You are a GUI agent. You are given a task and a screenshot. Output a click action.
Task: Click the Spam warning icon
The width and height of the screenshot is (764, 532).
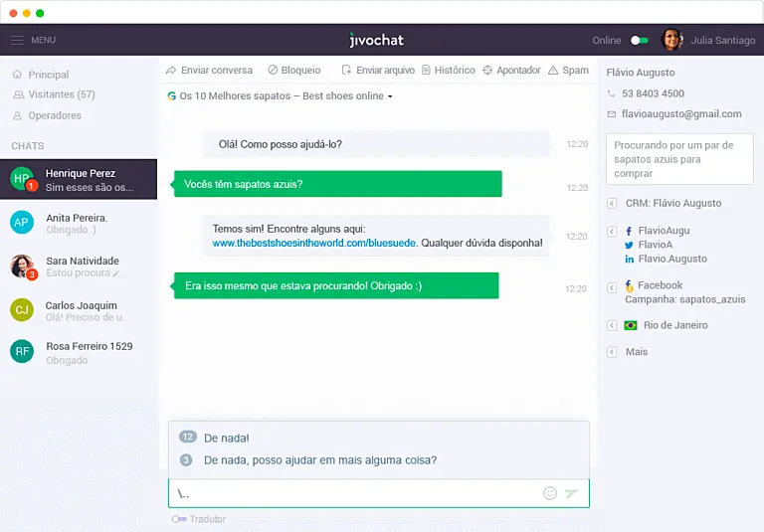pos(552,71)
